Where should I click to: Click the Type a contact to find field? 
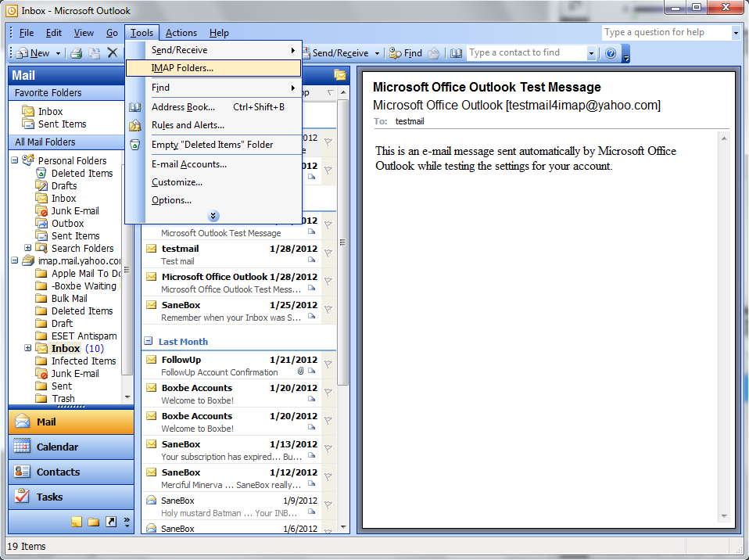click(526, 53)
